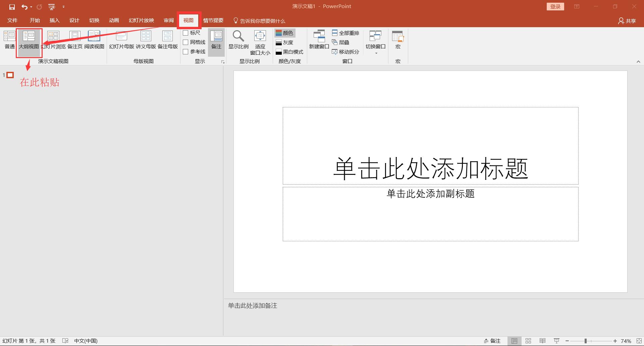This screenshot has height=346, width=644.
Task: Enable the 标尺 ruler checkbox
Action: click(x=186, y=33)
